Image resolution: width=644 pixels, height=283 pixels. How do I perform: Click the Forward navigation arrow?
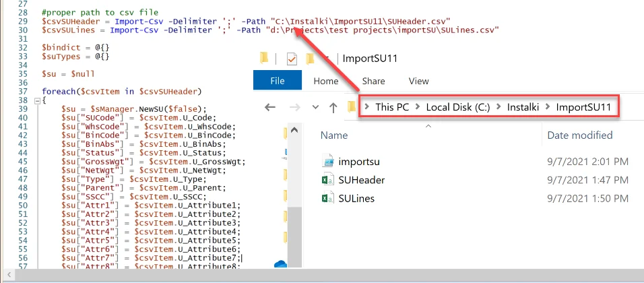293,107
